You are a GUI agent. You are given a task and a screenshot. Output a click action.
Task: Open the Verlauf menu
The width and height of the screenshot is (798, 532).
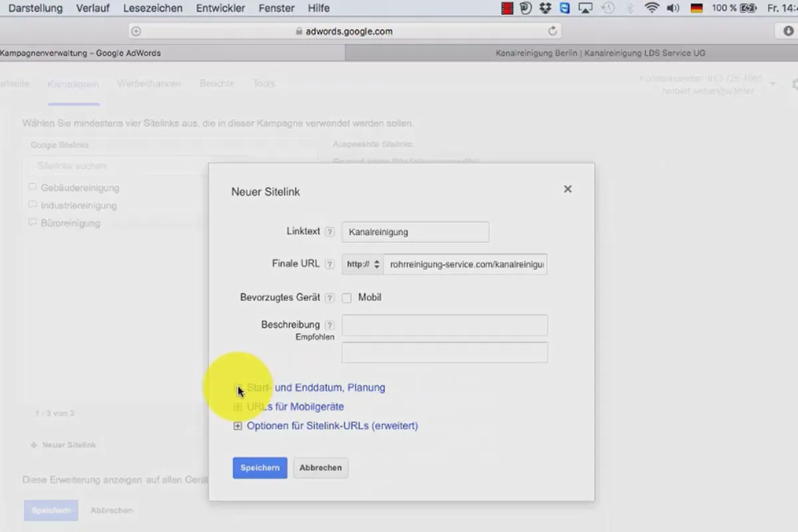[x=93, y=8]
